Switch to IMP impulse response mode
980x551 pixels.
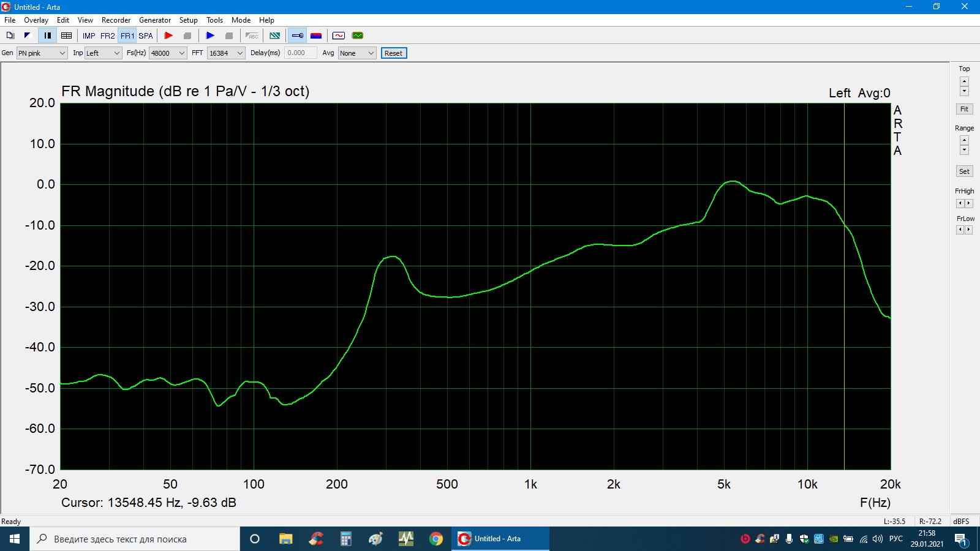click(89, 36)
